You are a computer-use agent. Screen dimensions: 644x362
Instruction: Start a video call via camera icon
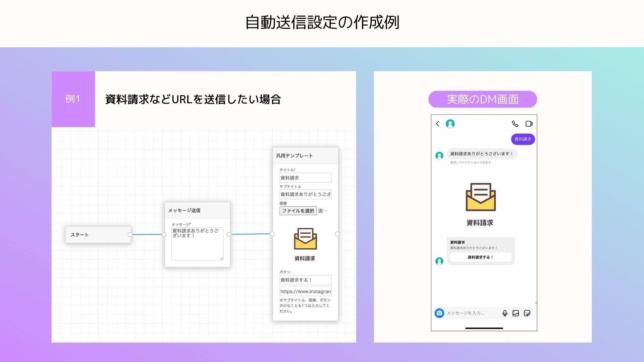point(529,124)
